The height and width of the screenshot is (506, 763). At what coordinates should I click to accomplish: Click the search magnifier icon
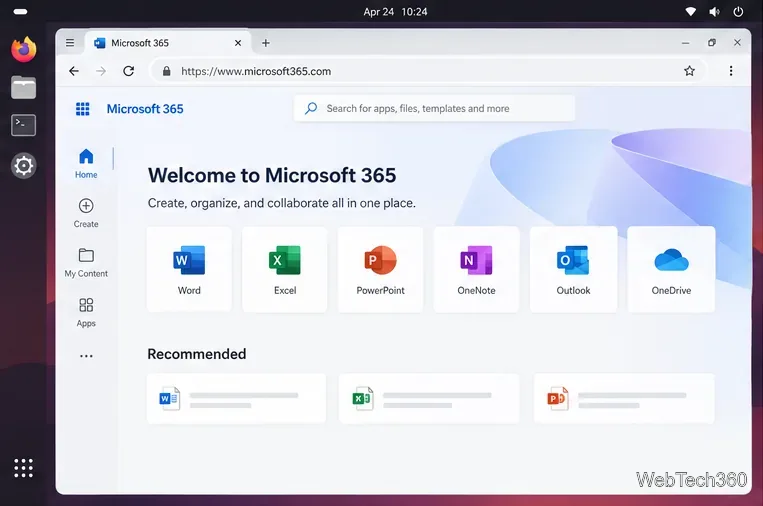point(311,108)
